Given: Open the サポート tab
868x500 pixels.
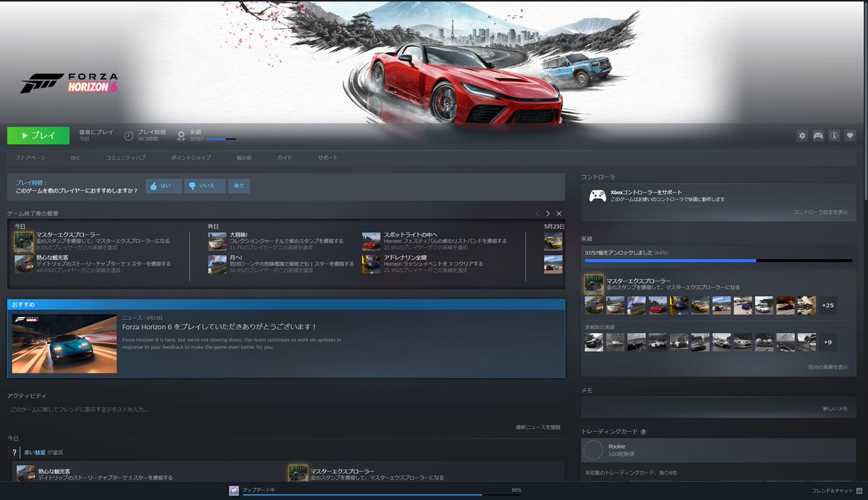Looking at the screenshot, I should click(328, 158).
